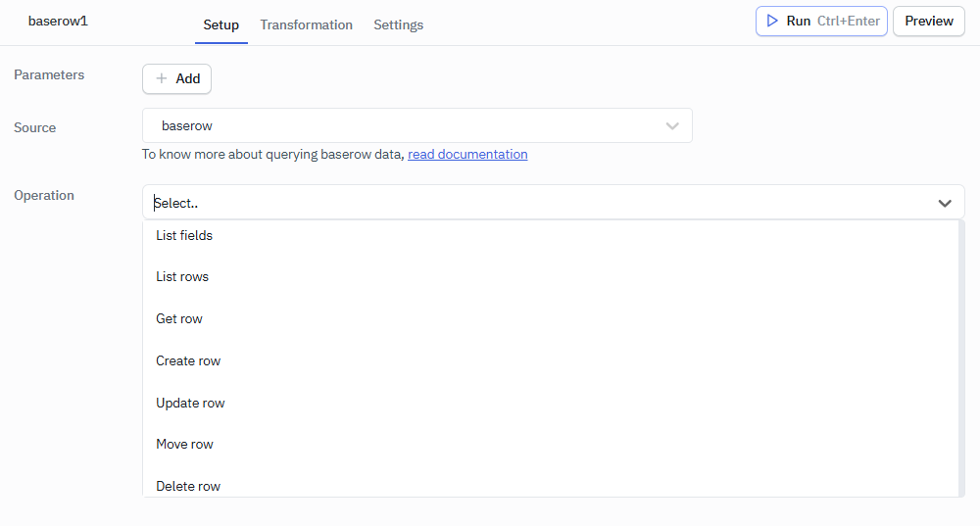
Task: Click the Run play triangle icon
Action: [x=772, y=21]
